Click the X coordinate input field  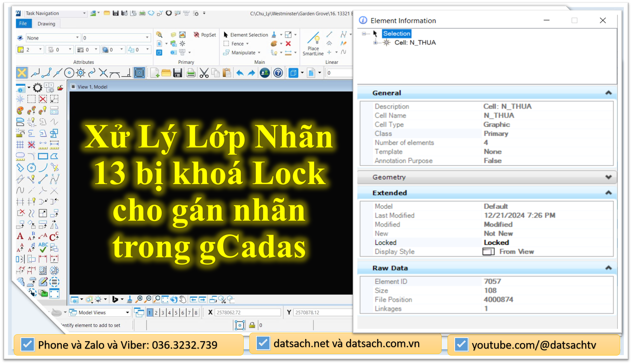click(x=247, y=312)
